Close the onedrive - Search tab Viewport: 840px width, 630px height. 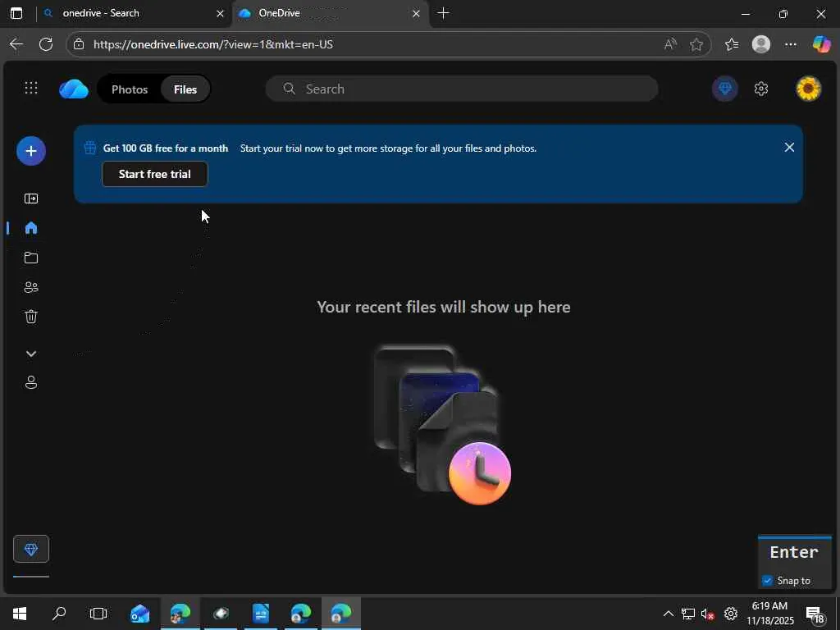pos(220,13)
